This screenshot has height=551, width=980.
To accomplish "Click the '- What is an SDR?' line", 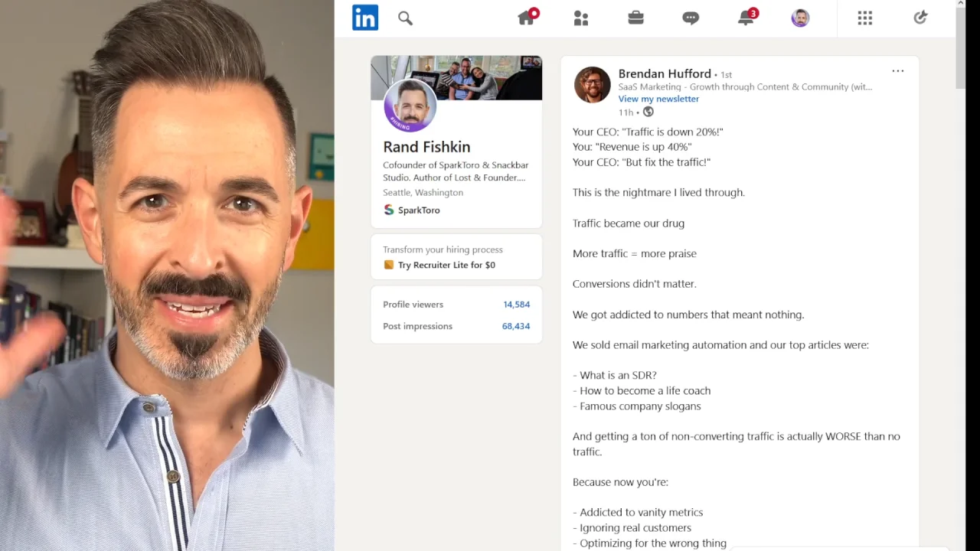I will (x=615, y=375).
